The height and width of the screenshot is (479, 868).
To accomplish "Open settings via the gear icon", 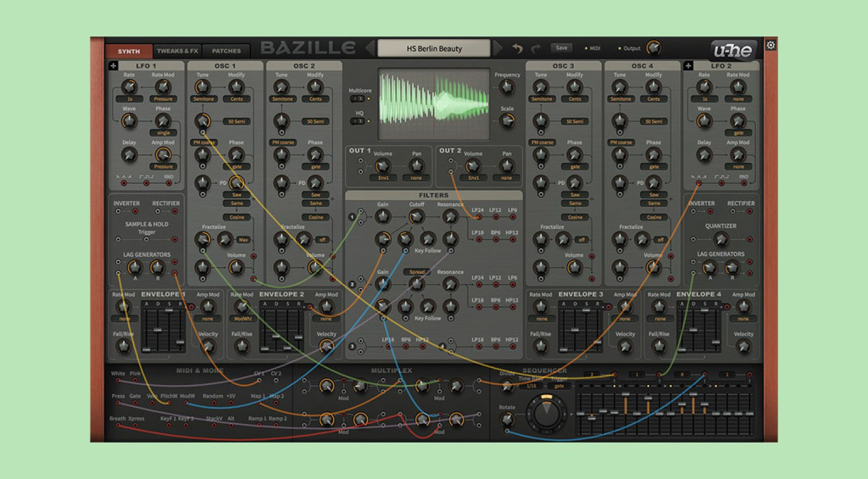I will [771, 45].
